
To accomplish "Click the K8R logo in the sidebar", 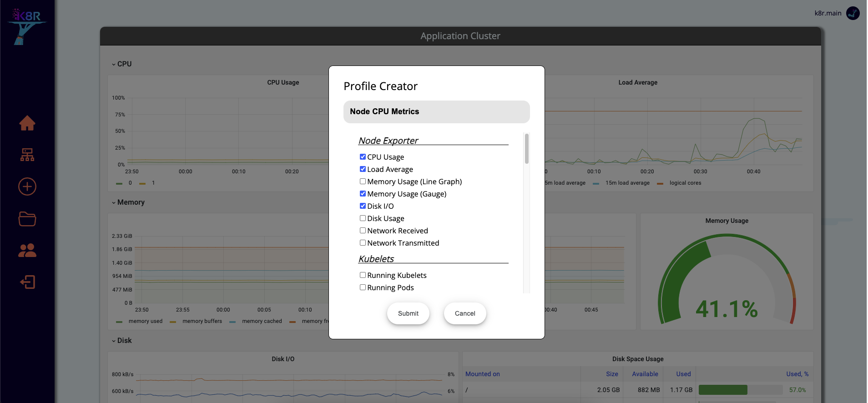I will coord(27,26).
